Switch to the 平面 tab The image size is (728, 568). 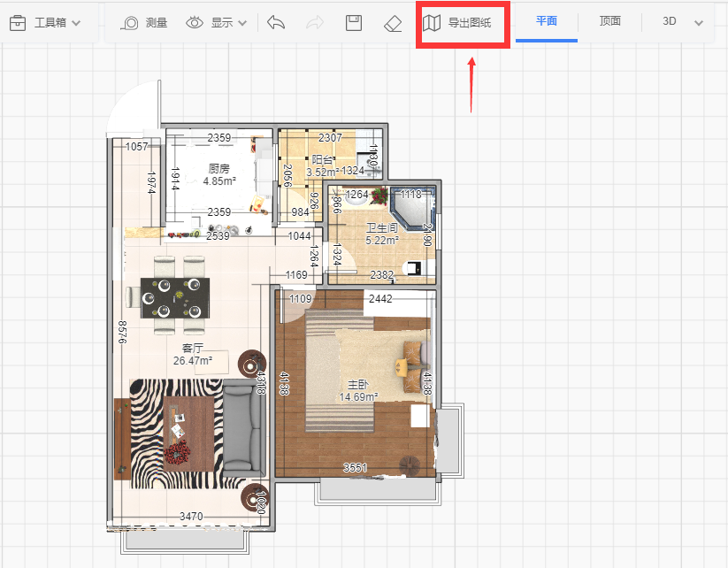tap(547, 21)
